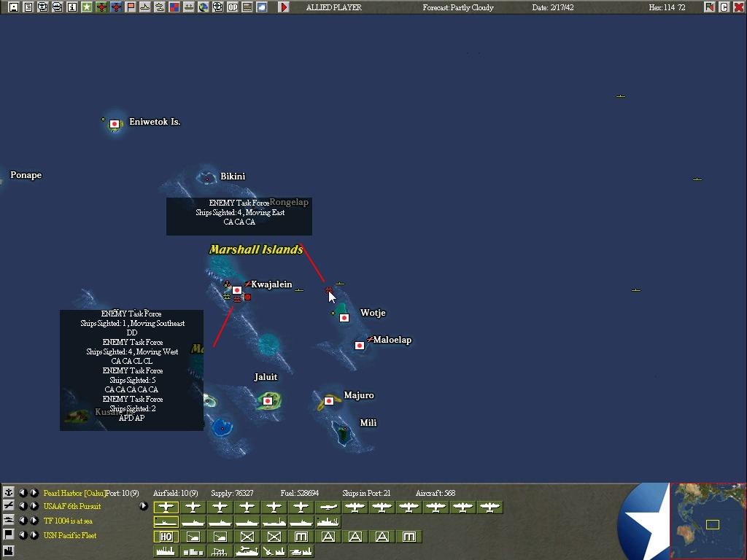This screenshot has height=560, width=747.
Task: Select the first 'A' artillery unit icon
Action: tap(328, 537)
